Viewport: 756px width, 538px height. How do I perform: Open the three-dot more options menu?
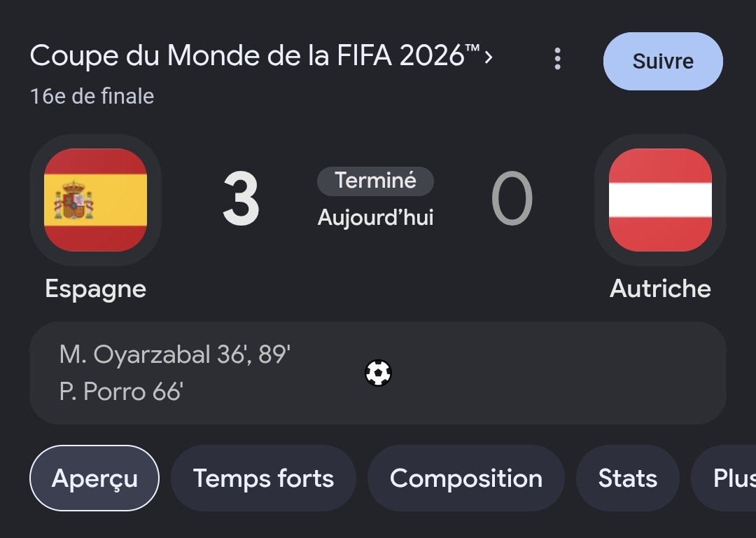pyautogui.click(x=557, y=59)
